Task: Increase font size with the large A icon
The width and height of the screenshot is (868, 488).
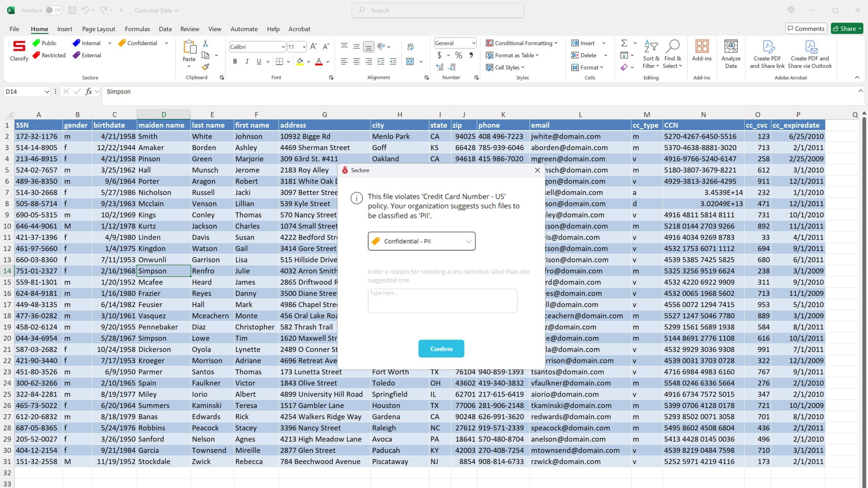Action: (x=314, y=46)
